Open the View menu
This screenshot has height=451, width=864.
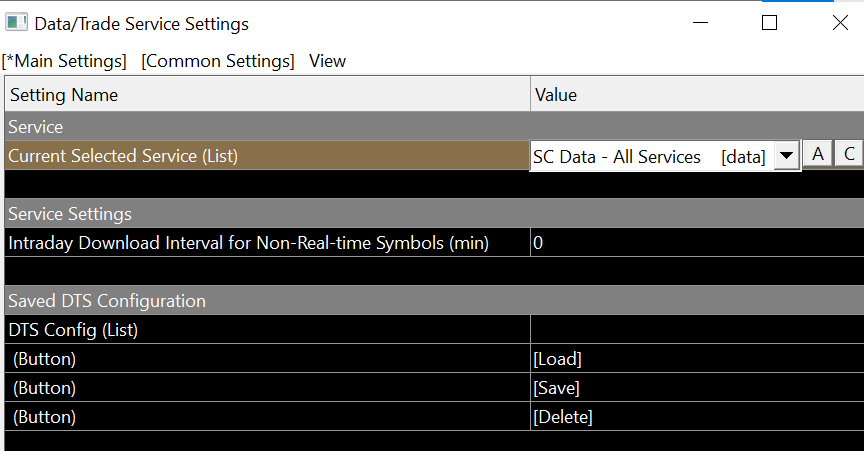(327, 61)
